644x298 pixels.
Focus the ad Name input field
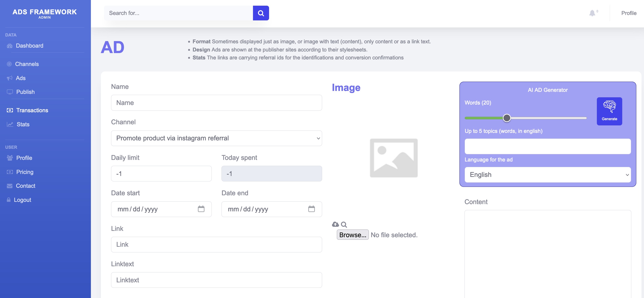coord(216,103)
